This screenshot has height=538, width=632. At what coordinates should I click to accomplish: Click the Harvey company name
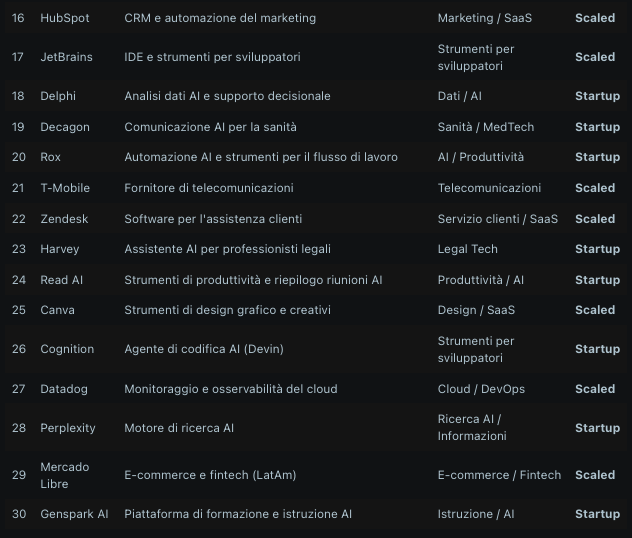pos(59,249)
